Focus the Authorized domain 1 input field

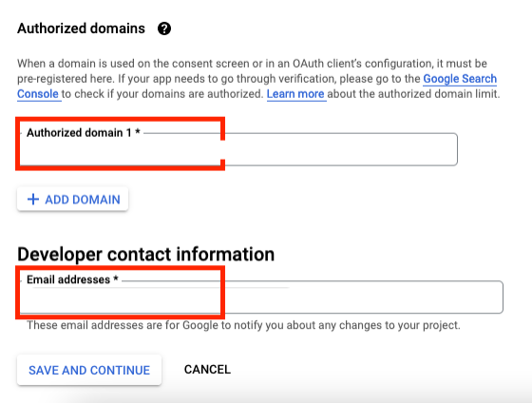click(238, 149)
